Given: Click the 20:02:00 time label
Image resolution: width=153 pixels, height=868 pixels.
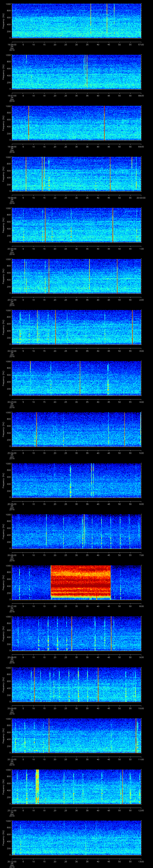Looking at the screenshot, I should [12, 351].
